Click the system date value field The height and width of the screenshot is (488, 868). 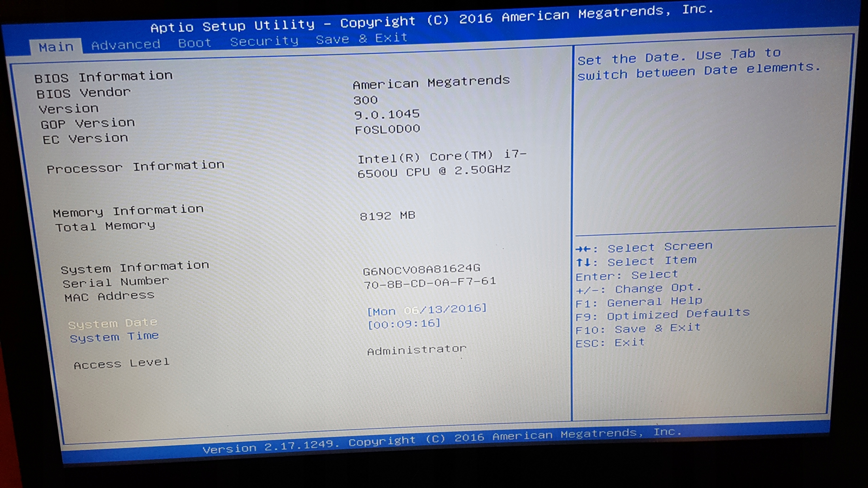(x=427, y=309)
